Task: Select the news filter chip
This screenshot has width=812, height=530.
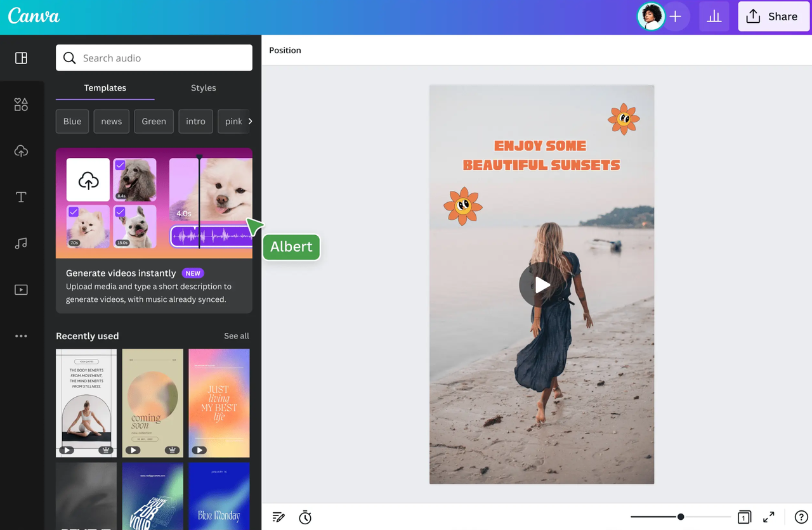Action: 112,121
